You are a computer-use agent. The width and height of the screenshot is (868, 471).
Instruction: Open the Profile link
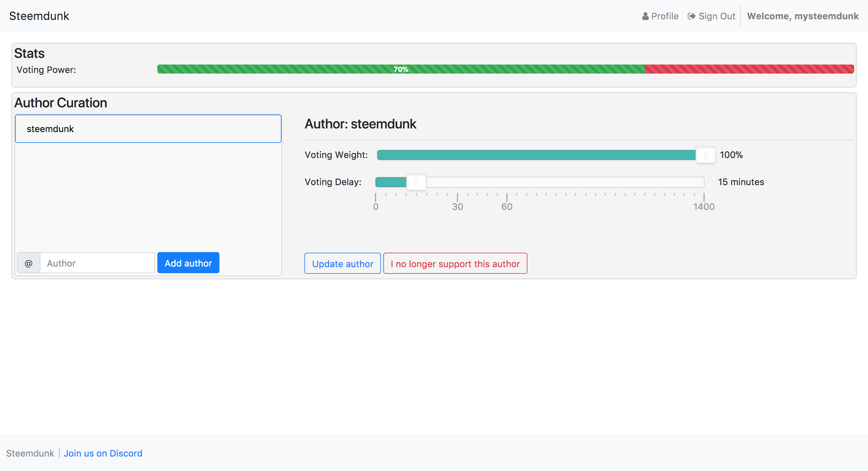tap(660, 16)
